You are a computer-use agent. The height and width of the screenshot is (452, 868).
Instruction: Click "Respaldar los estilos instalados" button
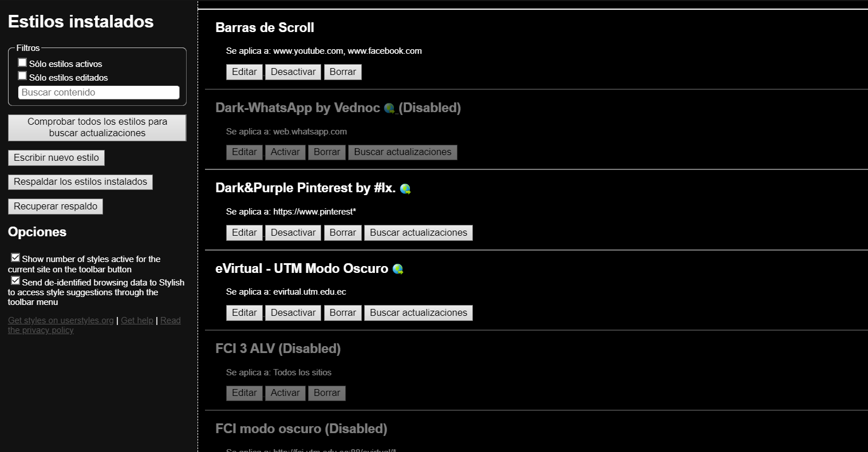click(x=80, y=181)
